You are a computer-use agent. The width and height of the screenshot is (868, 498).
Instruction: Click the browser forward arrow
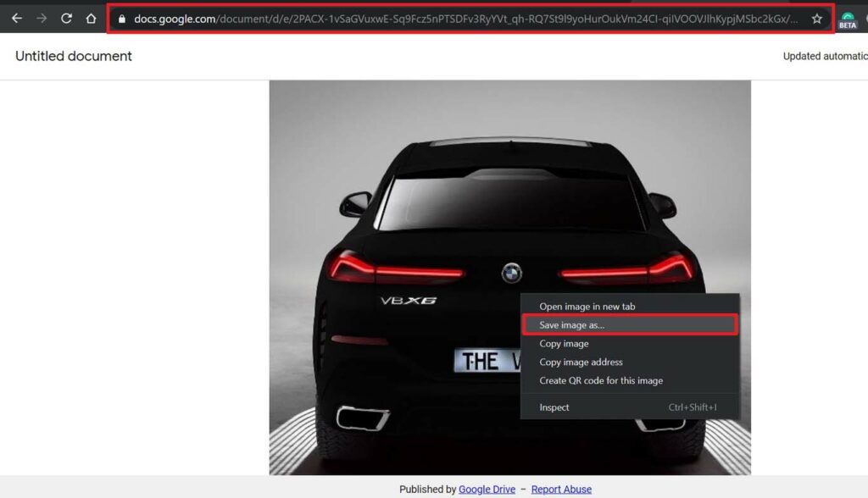(x=42, y=19)
